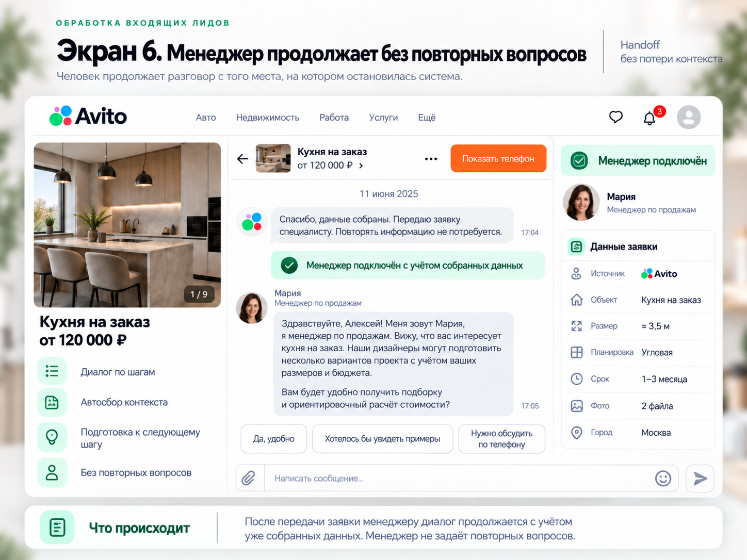Image resolution: width=747 pixels, height=560 pixels.
Task: Click the lightbulb icon beside "Подготовка к следующему шагу"
Action: (x=52, y=437)
